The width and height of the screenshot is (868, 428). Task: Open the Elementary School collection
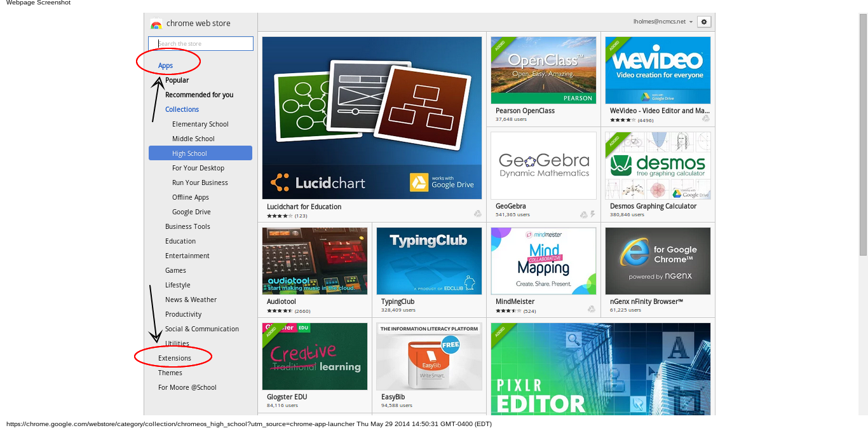(200, 124)
